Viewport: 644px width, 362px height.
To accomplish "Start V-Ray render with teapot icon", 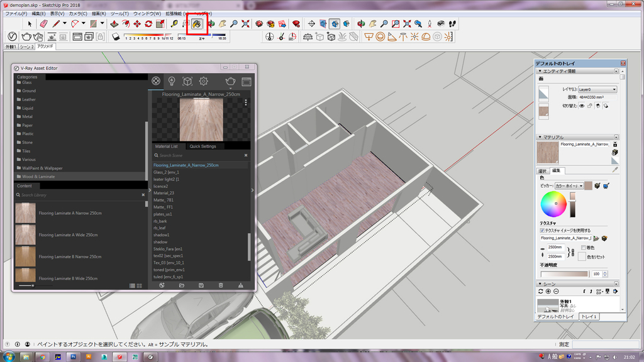I will 231,81.
